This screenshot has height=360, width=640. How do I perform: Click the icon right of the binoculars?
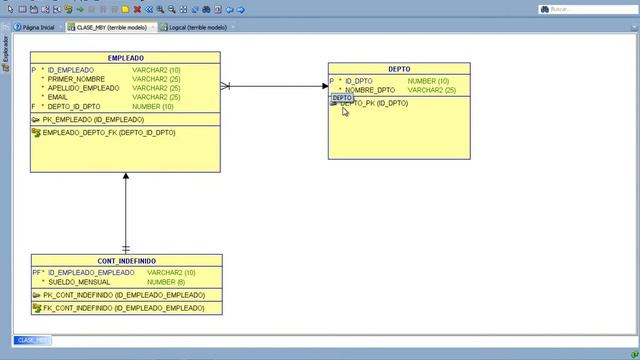(x=218, y=9)
